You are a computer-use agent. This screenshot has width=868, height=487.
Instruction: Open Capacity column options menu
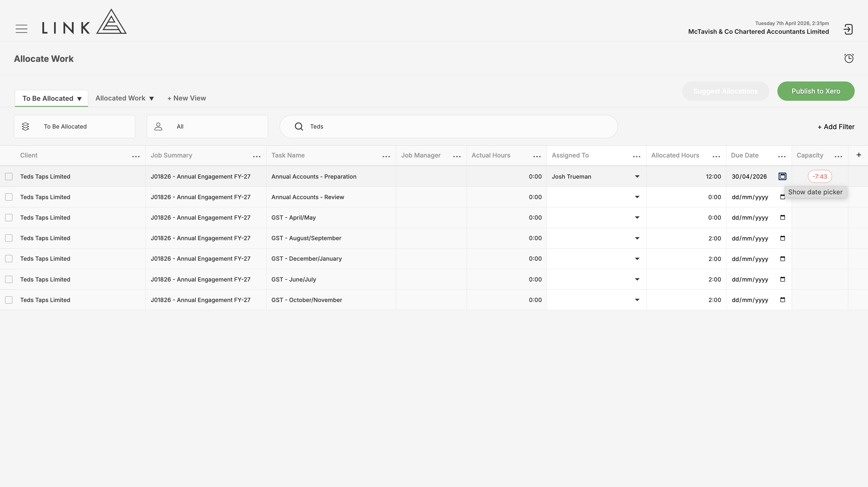(838, 157)
